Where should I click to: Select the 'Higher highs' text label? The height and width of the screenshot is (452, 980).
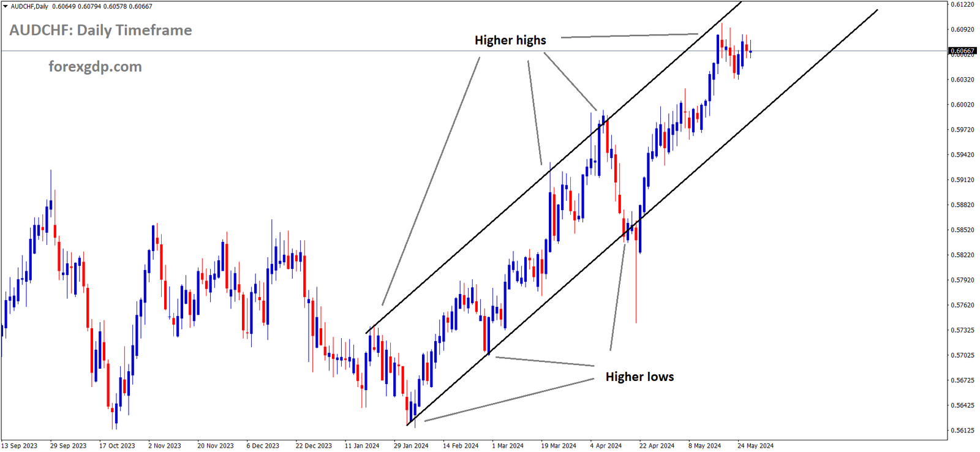pyautogui.click(x=510, y=40)
